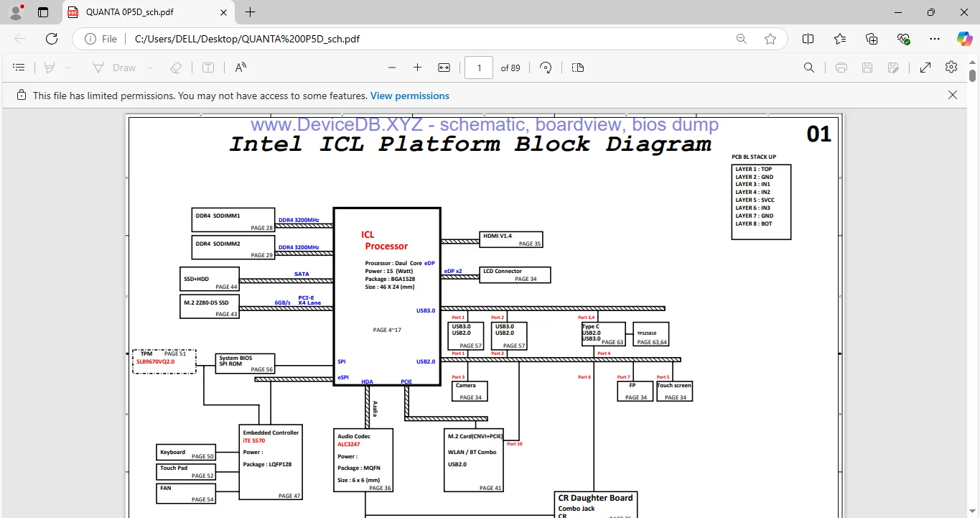
Task: Zoom in the PDF
Action: pos(417,68)
